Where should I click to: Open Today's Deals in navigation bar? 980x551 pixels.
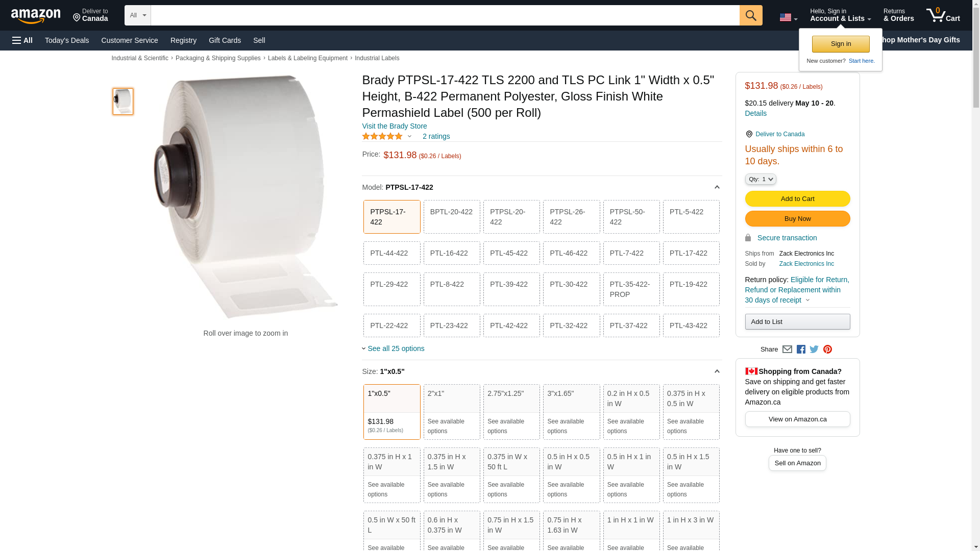point(67,40)
